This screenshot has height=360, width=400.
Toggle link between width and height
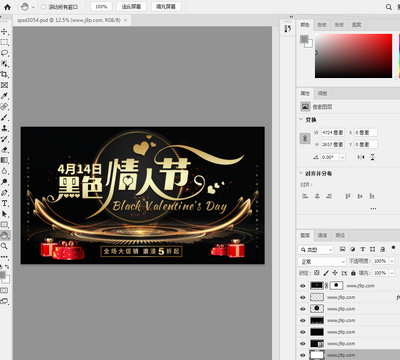[305, 139]
